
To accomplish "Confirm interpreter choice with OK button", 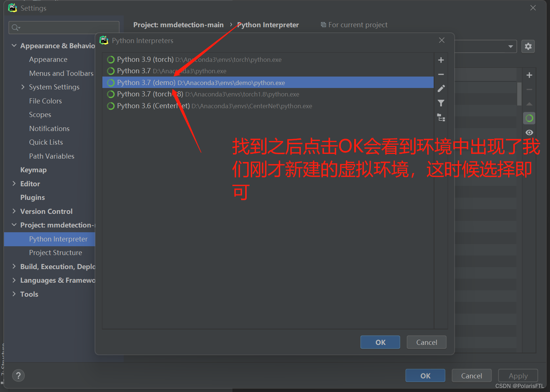I will [x=380, y=342].
